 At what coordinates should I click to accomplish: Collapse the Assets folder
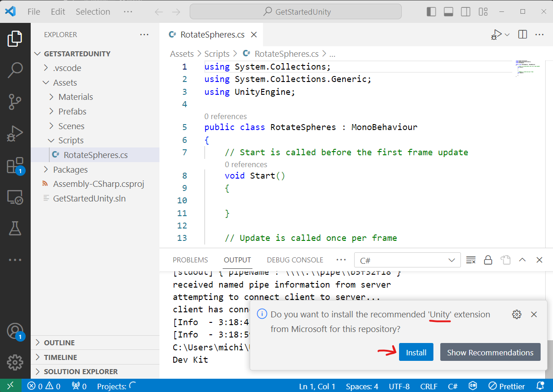pyautogui.click(x=95, y=83)
